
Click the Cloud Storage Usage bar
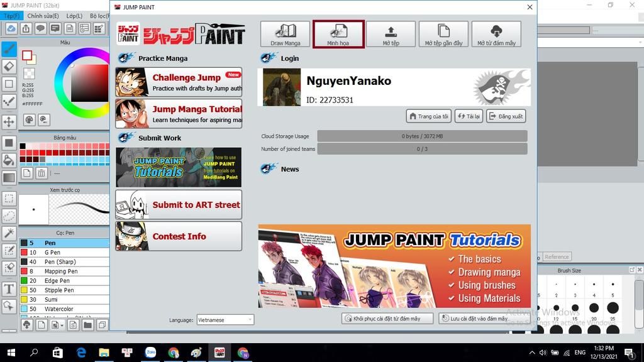[x=422, y=136]
